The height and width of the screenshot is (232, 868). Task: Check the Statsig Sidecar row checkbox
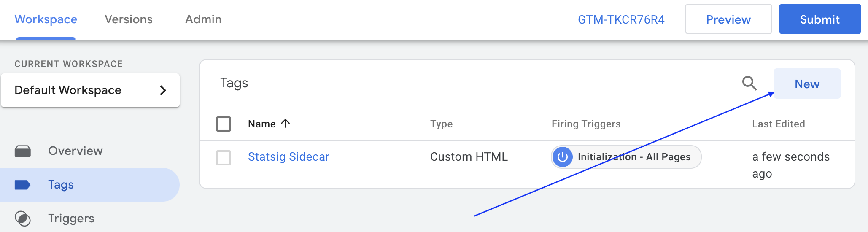224,158
